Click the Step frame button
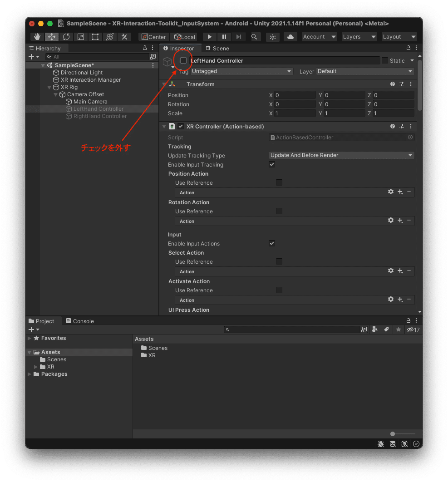This screenshot has width=448, height=482. pyautogui.click(x=239, y=37)
